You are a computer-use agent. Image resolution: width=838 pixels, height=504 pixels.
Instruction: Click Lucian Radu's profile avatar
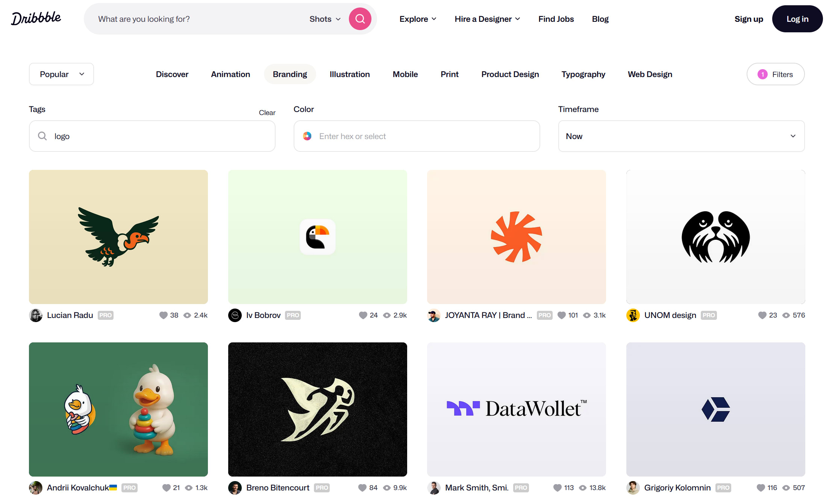(36, 315)
